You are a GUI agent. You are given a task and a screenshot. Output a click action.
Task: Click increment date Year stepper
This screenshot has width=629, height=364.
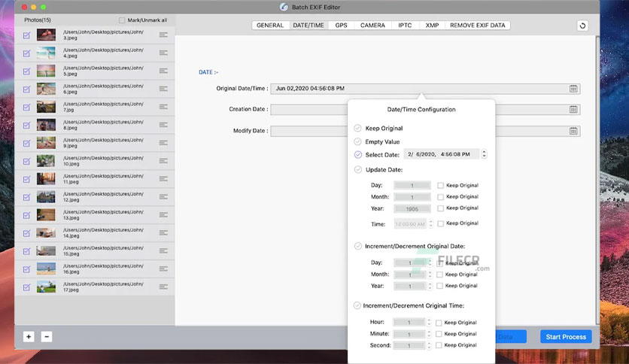tap(430, 287)
